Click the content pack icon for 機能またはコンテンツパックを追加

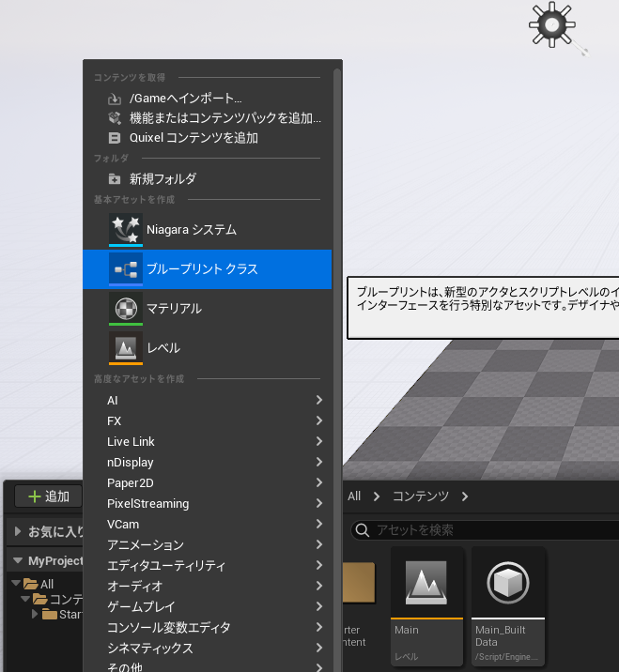point(114,118)
